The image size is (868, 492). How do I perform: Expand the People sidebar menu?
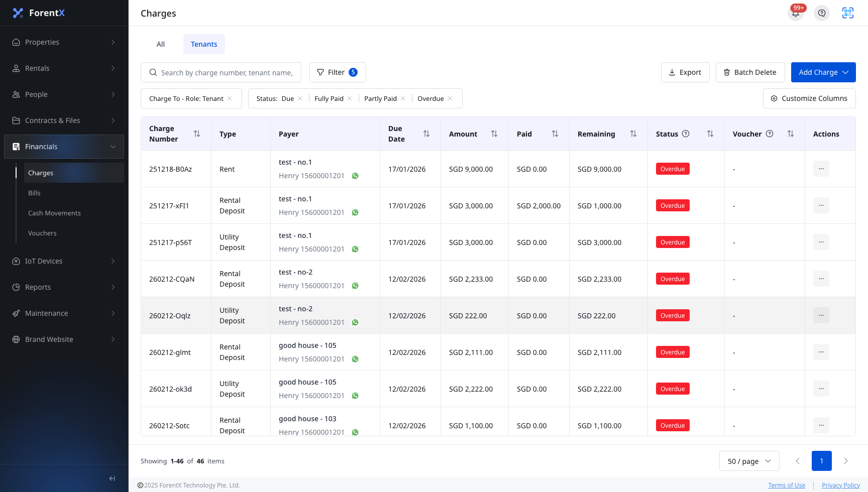pyautogui.click(x=64, y=94)
